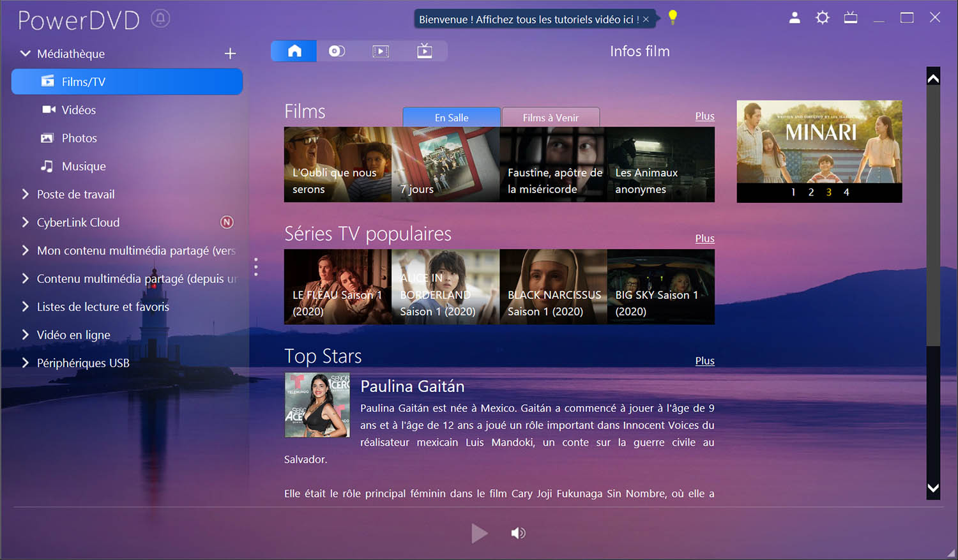Open the Plus link for Films
Image resolution: width=958 pixels, height=560 pixels.
[x=704, y=116]
